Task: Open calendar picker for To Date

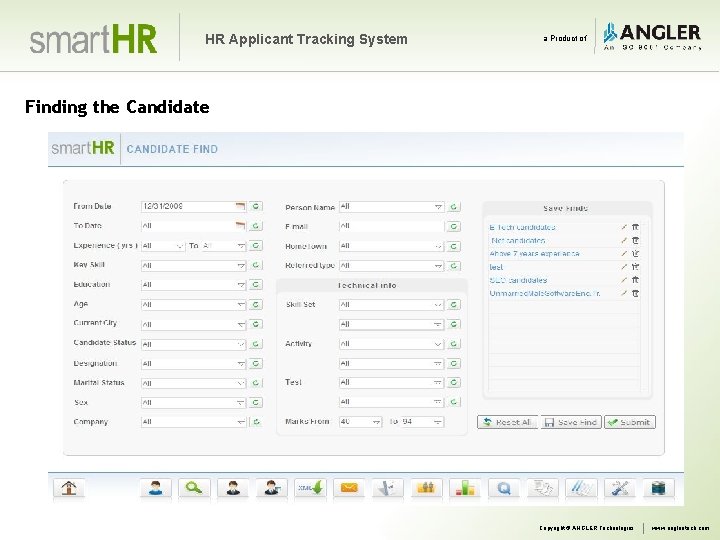Action: (240, 226)
